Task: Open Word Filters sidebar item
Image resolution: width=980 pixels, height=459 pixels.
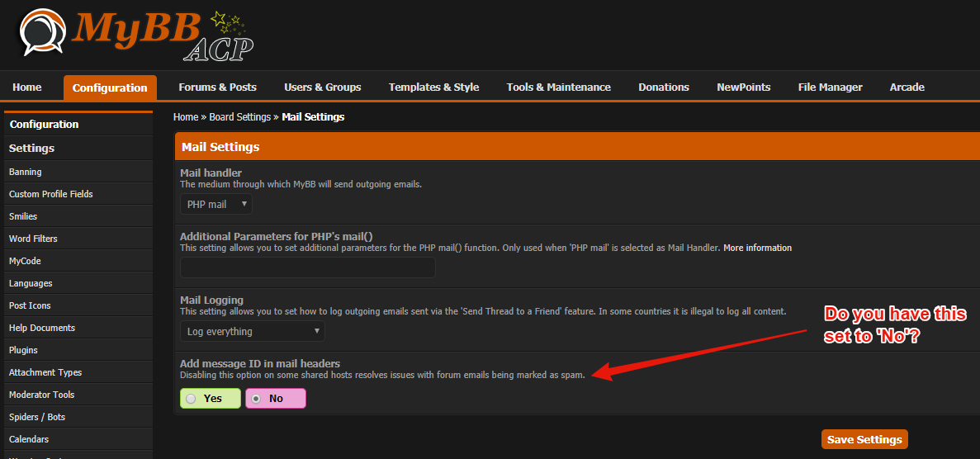Action: tap(78, 239)
